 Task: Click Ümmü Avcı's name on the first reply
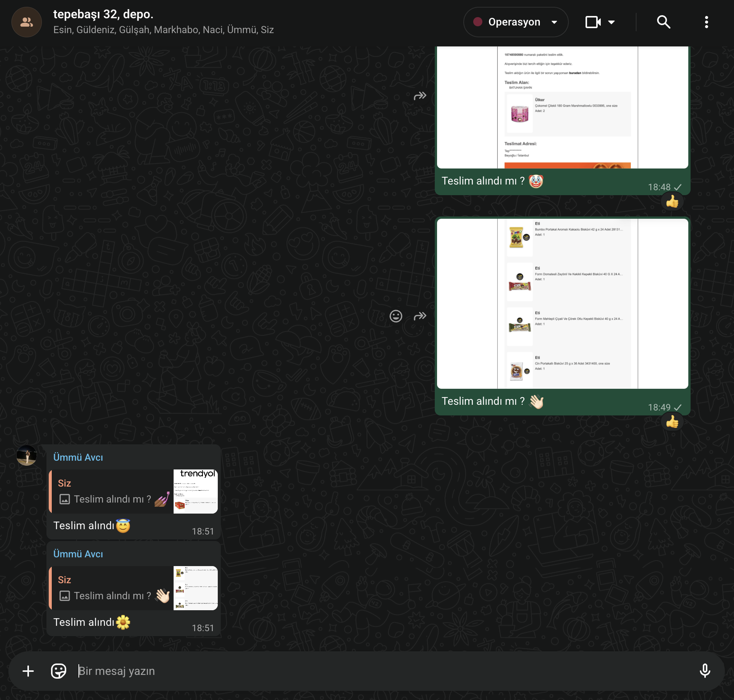[x=78, y=457]
